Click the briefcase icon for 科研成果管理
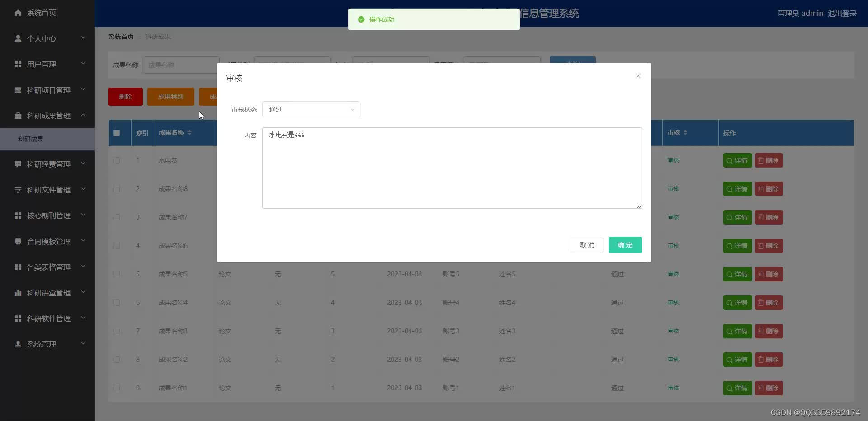 pos(18,116)
